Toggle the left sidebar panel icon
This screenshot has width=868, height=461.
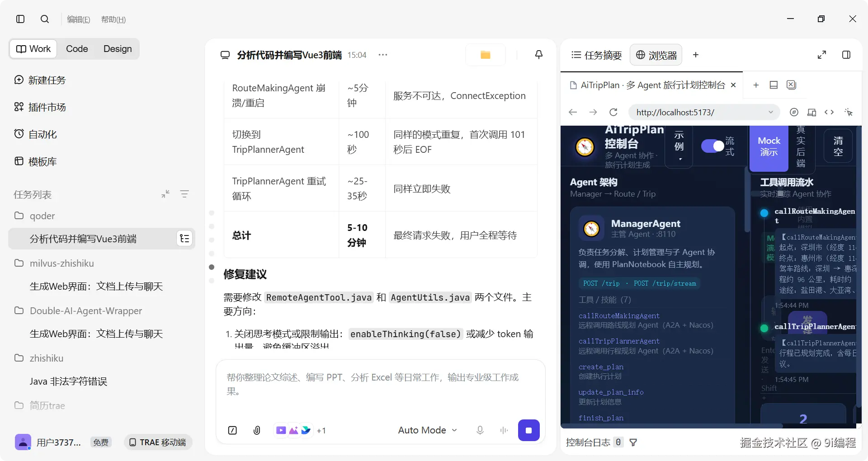pos(20,19)
